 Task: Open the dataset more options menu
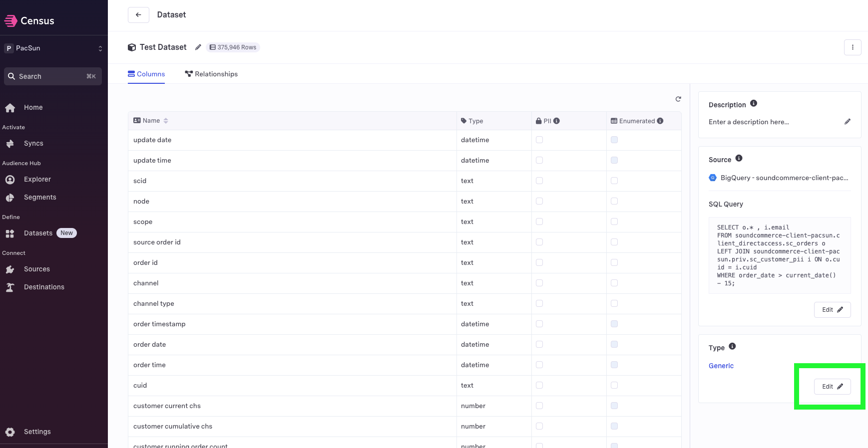(x=853, y=47)
